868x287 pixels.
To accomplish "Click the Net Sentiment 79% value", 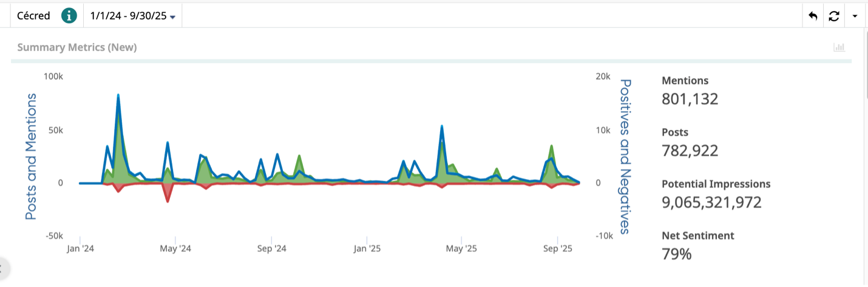I will (676, 254).
